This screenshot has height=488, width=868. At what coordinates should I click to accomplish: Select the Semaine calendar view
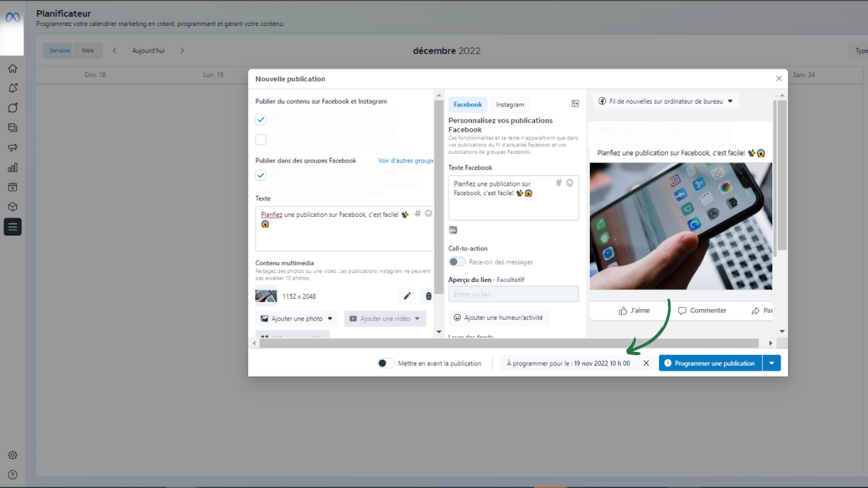59,51
